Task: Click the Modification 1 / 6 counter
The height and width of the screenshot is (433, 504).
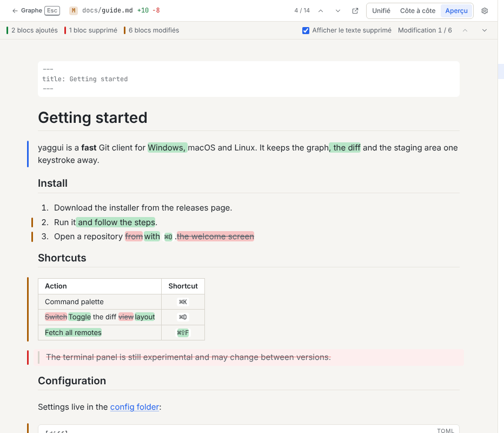Action: click(425, 30)
